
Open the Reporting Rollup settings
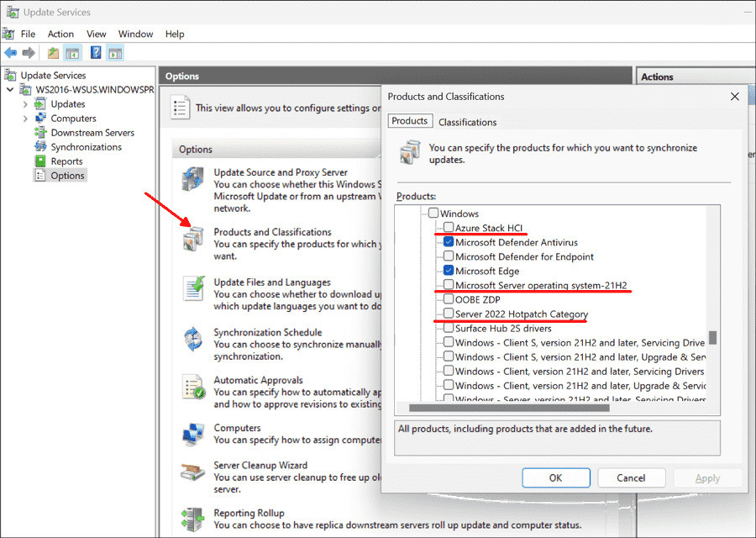coord(249,512)
